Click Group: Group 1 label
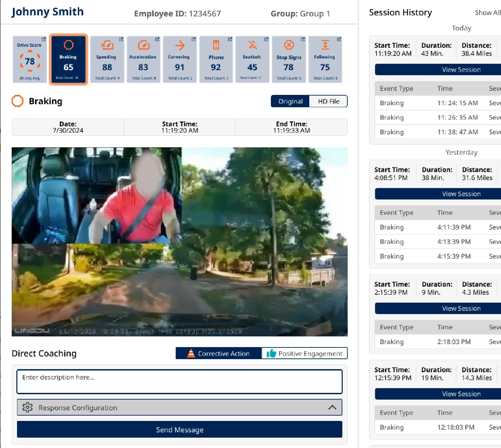 point(300,14)
